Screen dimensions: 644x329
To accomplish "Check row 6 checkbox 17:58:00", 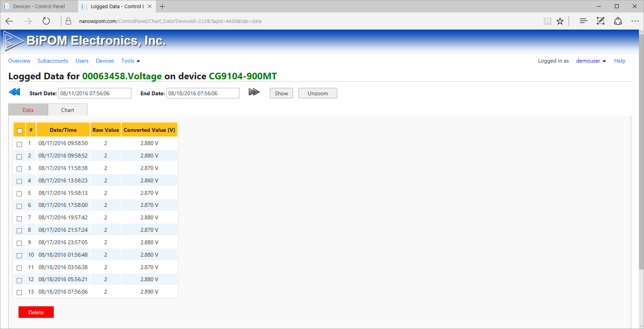I will [x=19, y=206].
